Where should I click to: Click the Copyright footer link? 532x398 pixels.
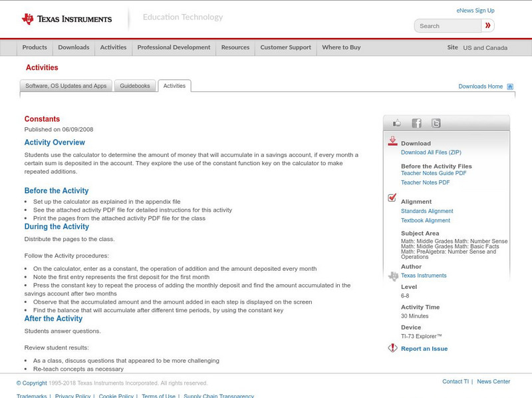(x=31, y=383)
